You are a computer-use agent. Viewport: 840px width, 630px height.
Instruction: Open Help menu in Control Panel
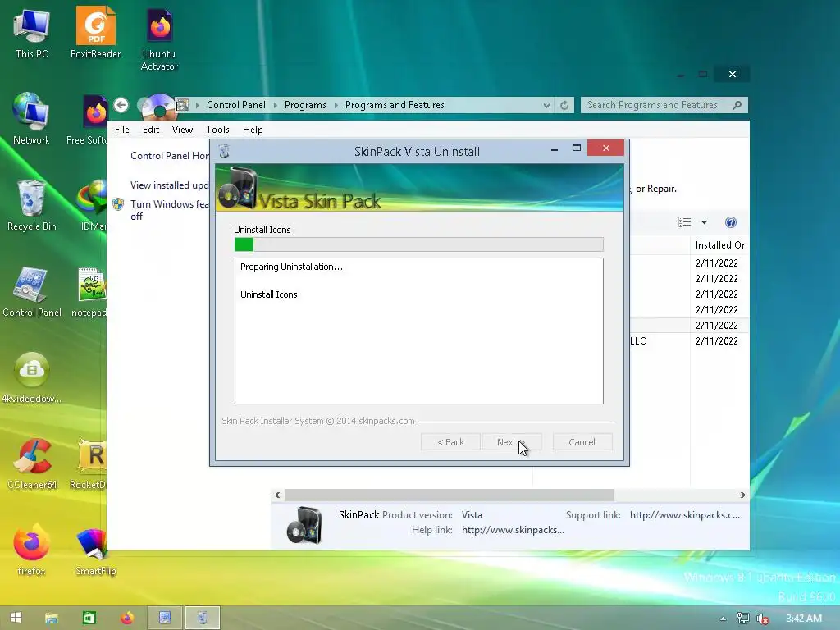pos(253,130)
